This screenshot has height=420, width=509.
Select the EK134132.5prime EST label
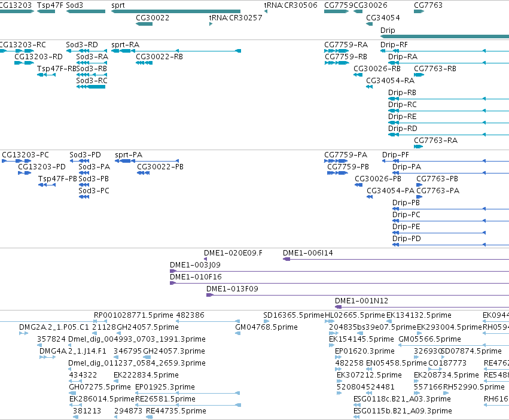419,315
